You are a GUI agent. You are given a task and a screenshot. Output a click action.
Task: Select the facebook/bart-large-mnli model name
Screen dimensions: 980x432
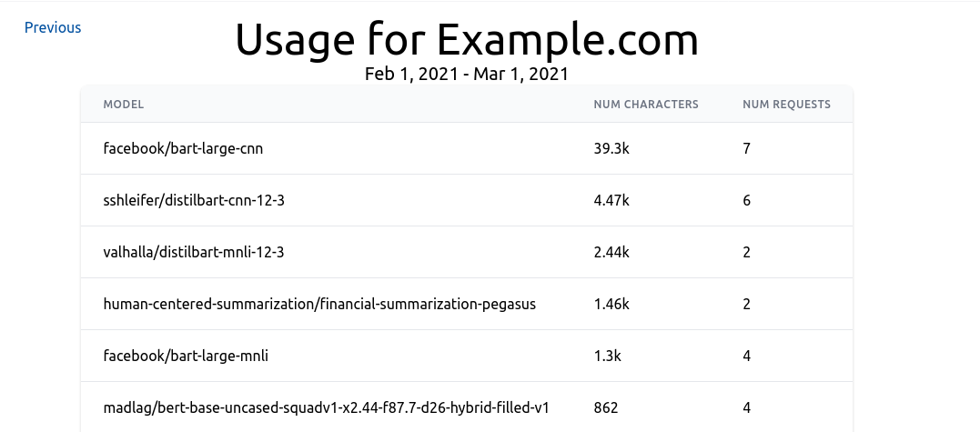tap(186, 356)
